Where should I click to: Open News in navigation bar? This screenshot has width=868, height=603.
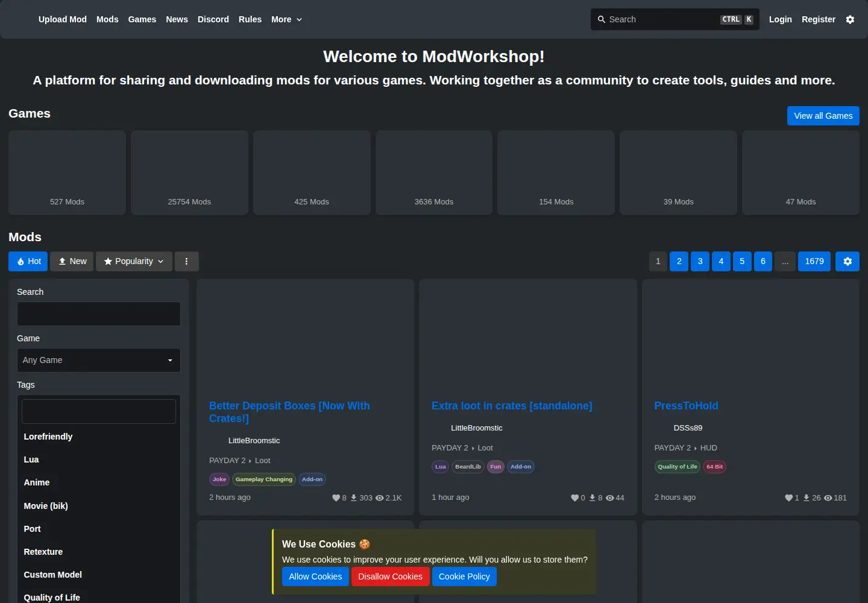177,19
